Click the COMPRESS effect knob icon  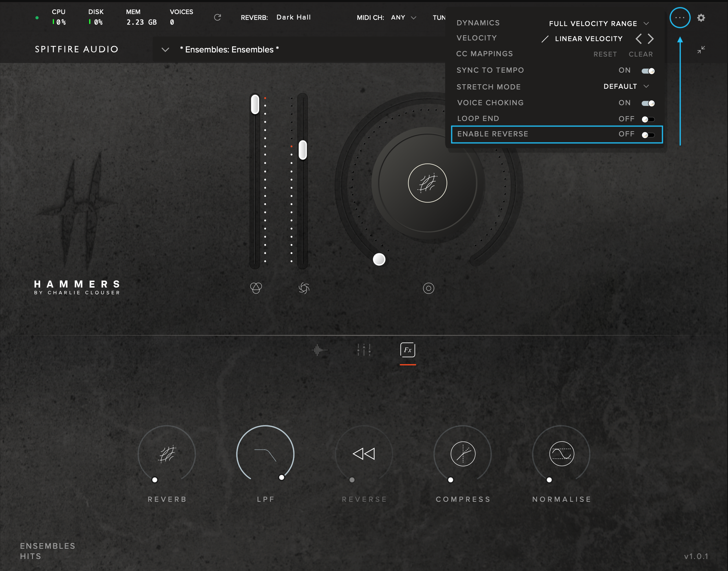(463, 454)
